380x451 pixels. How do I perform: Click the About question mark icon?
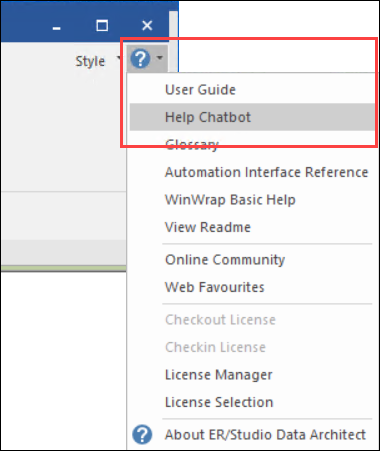[142, 435]
